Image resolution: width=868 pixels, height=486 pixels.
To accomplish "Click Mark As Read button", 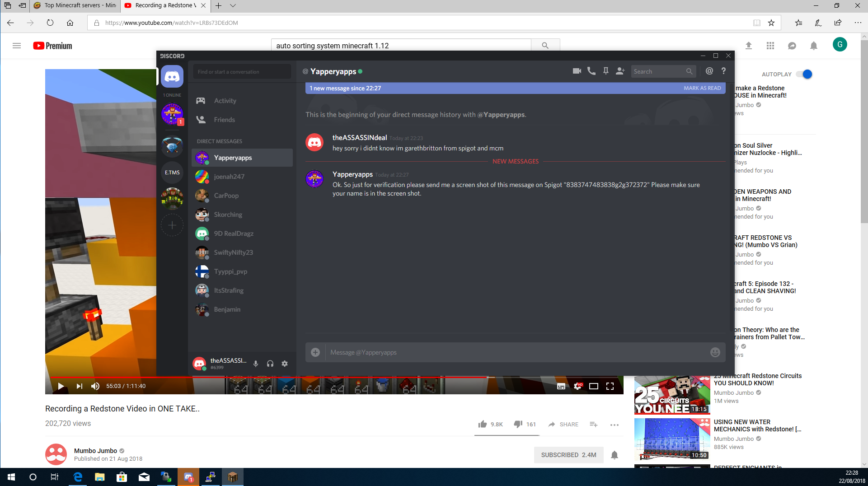I will [x=702, y=88].
